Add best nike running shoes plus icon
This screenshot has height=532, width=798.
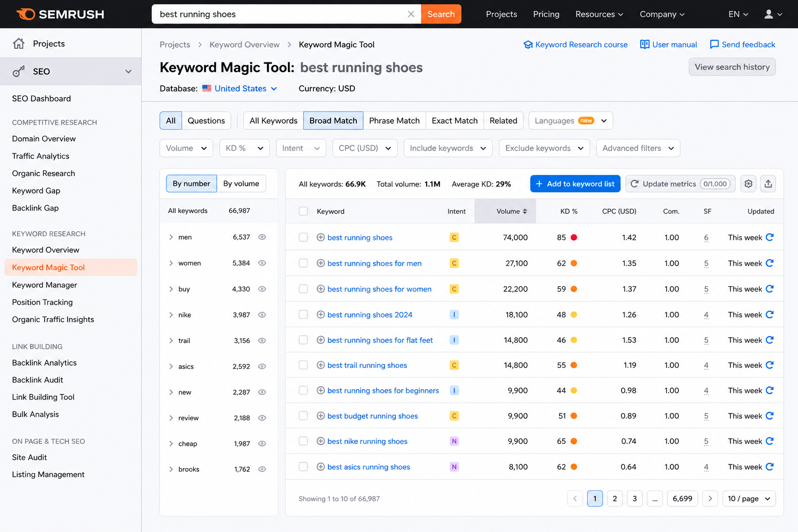(321, 441)
